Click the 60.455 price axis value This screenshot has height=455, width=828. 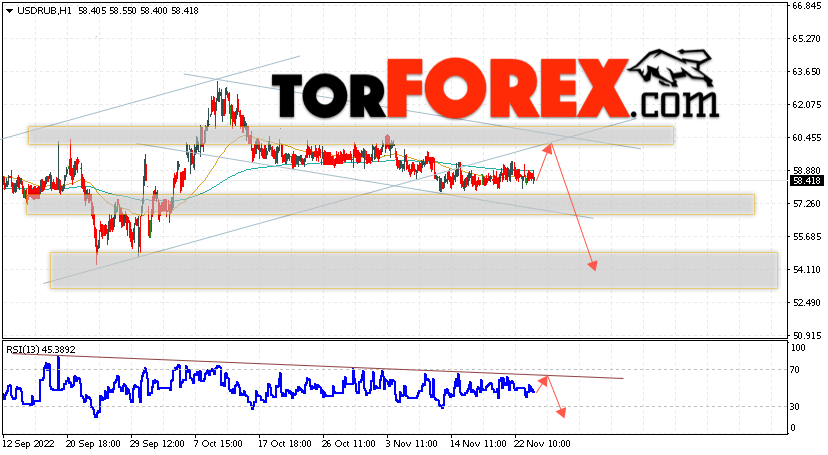(x=806, y=137)
